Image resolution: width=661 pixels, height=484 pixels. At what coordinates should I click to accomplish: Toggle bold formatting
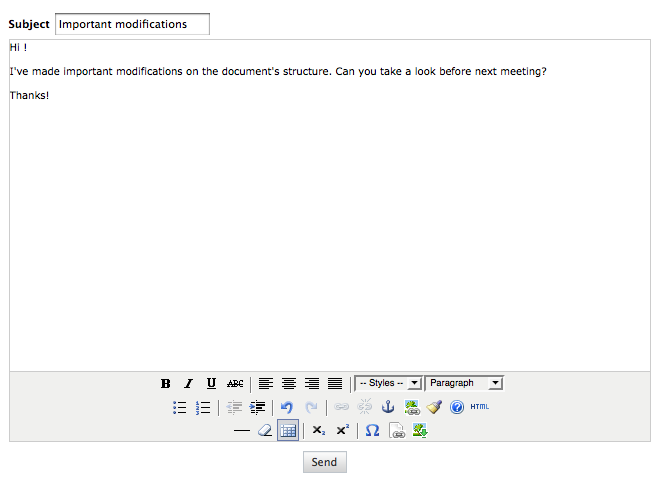click(165, 383)
